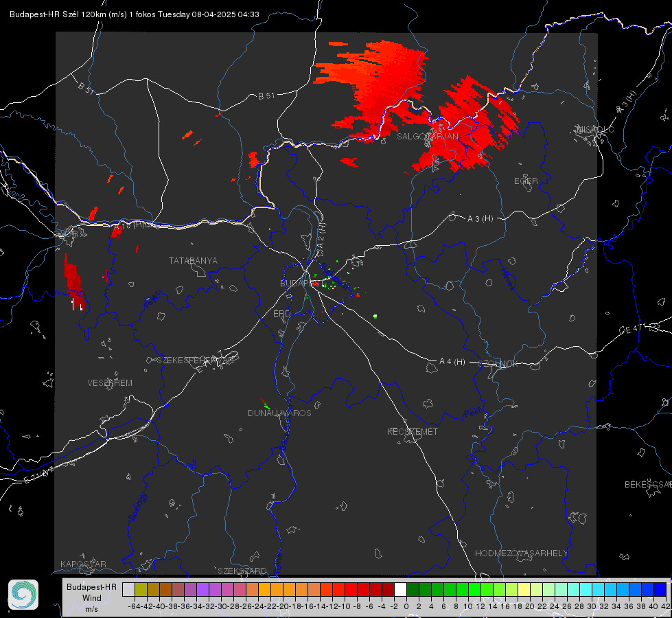
Task: Click the MISKOLC city label
Action: 595,129
